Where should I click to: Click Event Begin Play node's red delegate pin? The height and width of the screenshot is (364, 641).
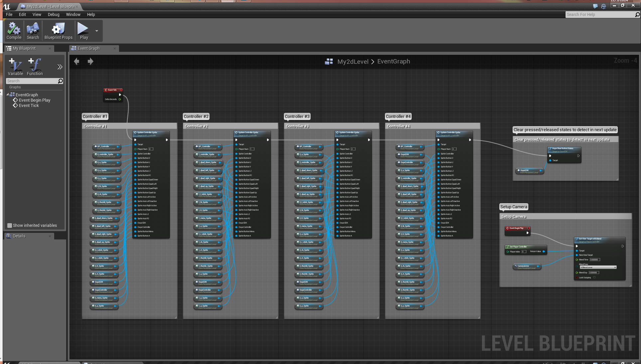529,228
